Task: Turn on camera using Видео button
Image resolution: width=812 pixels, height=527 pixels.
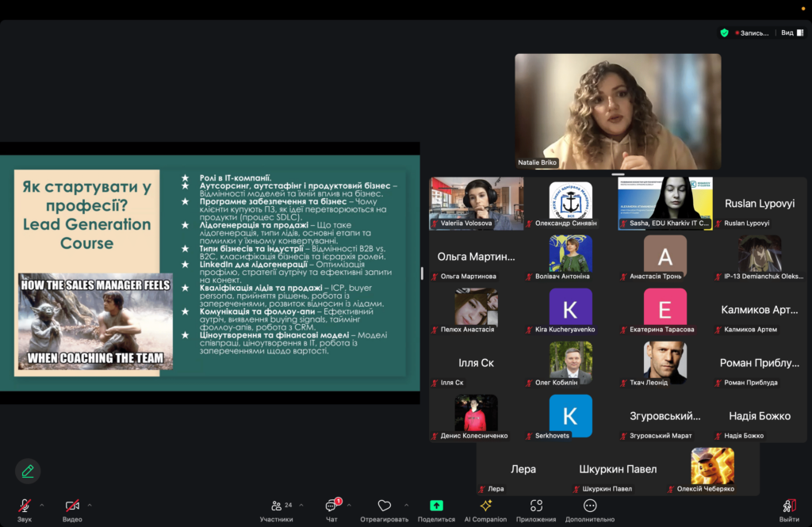Action: coord(72,510)
